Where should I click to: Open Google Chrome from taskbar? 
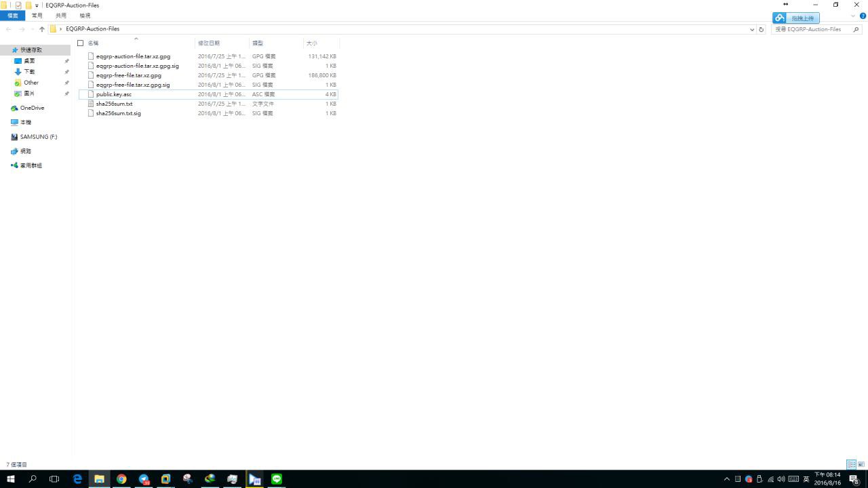tap(121, 479)
